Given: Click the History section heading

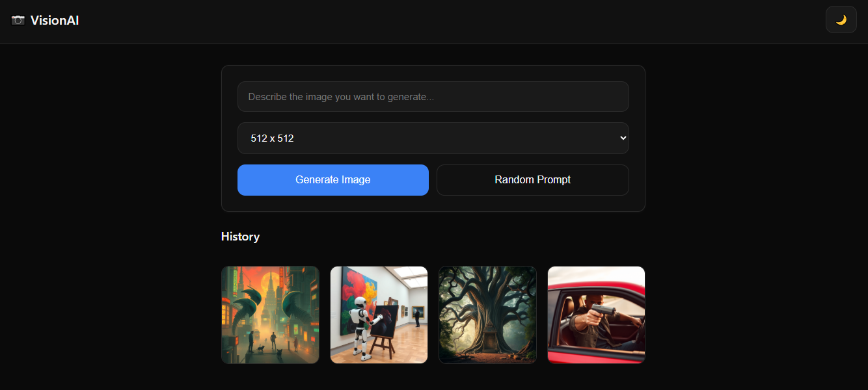Looking at the screenshot, I should (x=240, y=237).
